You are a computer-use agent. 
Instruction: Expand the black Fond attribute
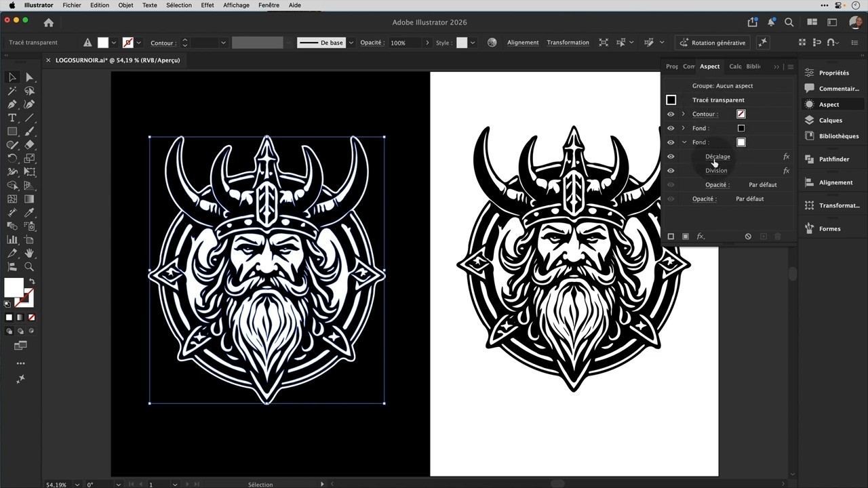tap(684, 128)
